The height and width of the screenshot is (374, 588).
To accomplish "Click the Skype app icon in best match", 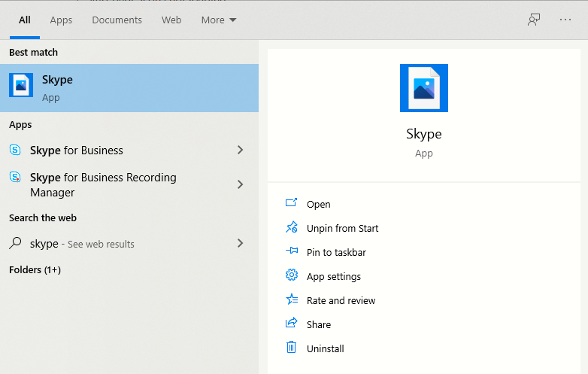I will point(21,85).
